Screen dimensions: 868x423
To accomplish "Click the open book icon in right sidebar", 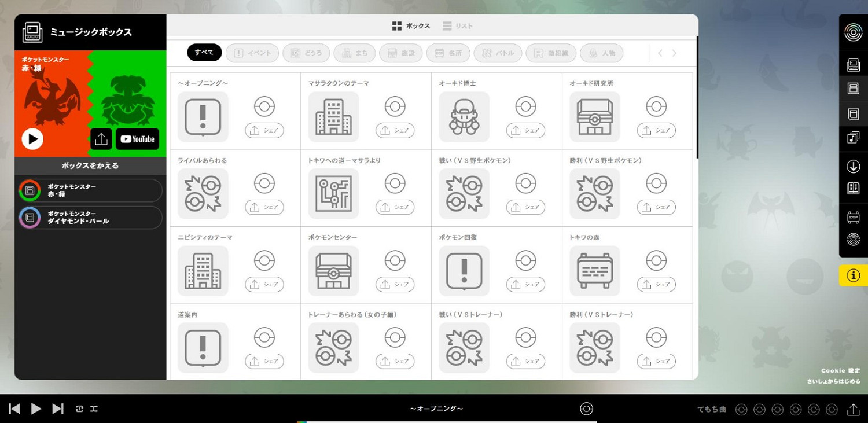I will (853, 188).
